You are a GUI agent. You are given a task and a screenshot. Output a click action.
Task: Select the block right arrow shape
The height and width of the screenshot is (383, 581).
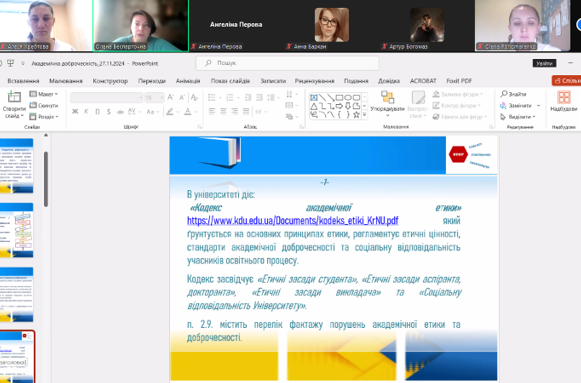point(339,106)
